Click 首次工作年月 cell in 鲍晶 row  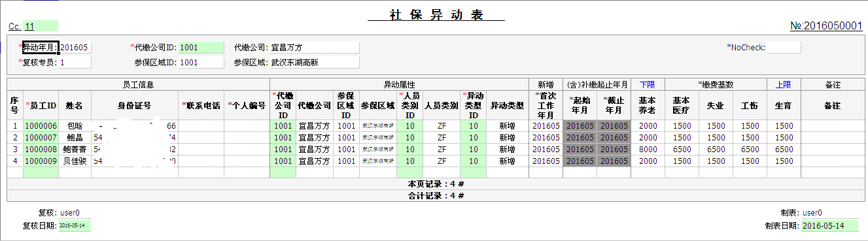546,138
